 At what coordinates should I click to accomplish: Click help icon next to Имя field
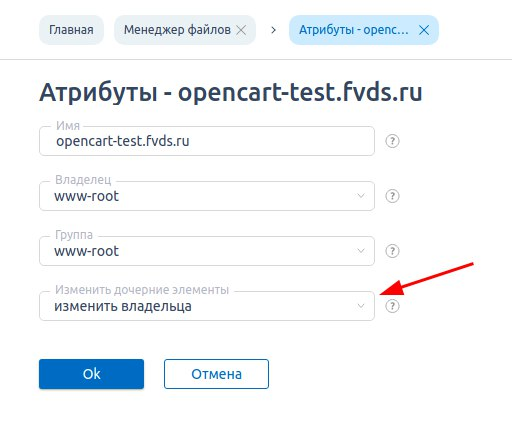pos(392,141)
